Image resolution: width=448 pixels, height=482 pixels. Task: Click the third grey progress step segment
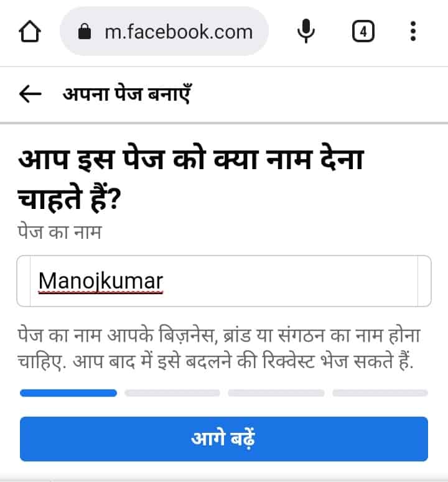[276, 393]
